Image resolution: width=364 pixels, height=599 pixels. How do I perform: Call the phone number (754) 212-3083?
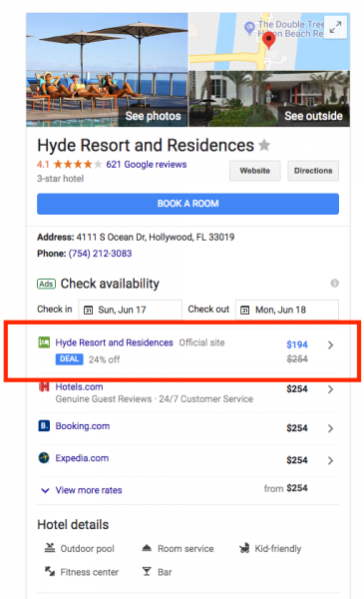click(x=100, y=254)
